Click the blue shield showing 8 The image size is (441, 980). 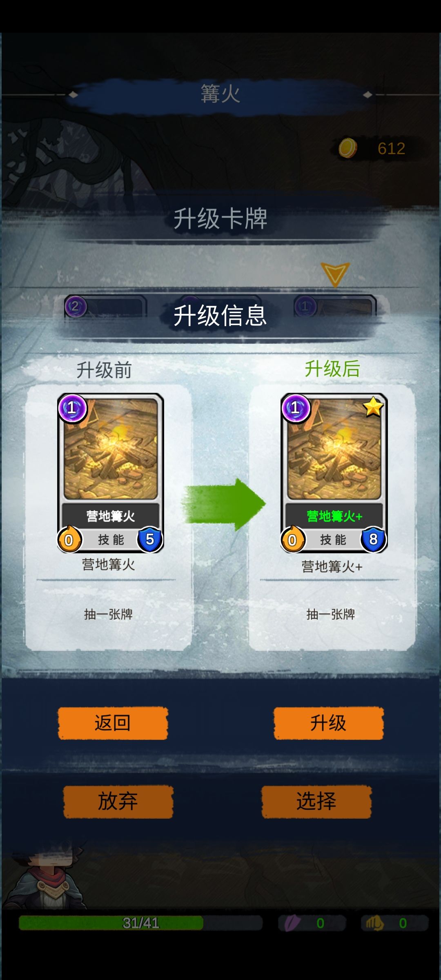coord(373,539)
